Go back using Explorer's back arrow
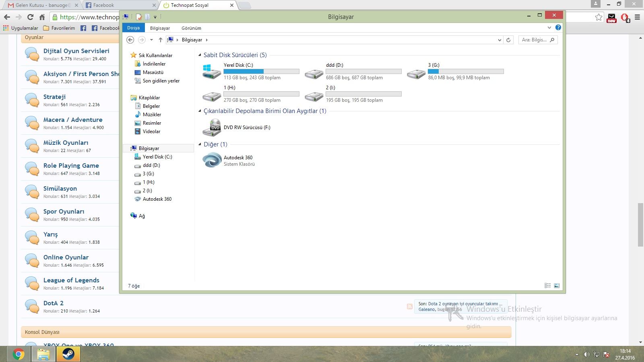Viewport: 644px width, 362px height. tap(130, 40)
